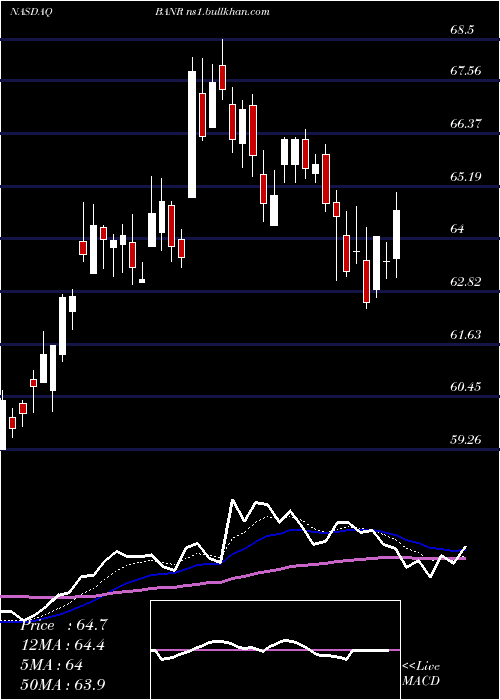Image resolution: width=500 pixels, height=700 pixels.
Task: Click the 65.19 price axis label
Action: click(466, 176)
